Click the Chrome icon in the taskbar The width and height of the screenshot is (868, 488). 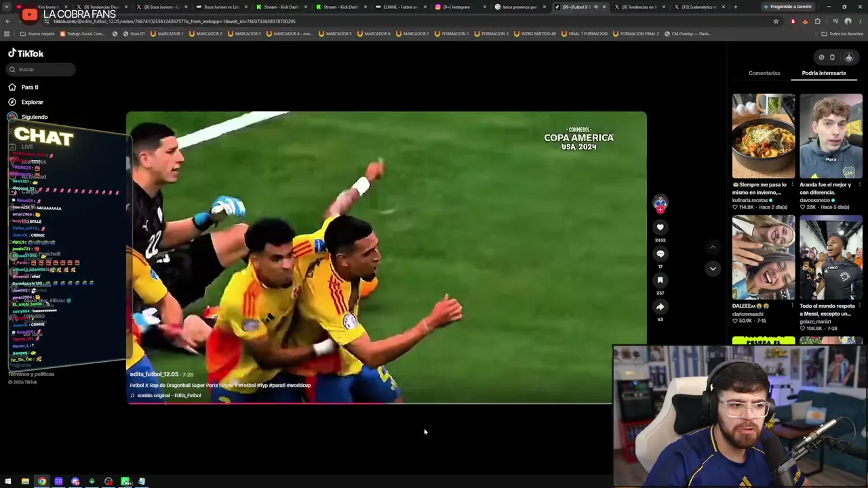click(42, 482)
